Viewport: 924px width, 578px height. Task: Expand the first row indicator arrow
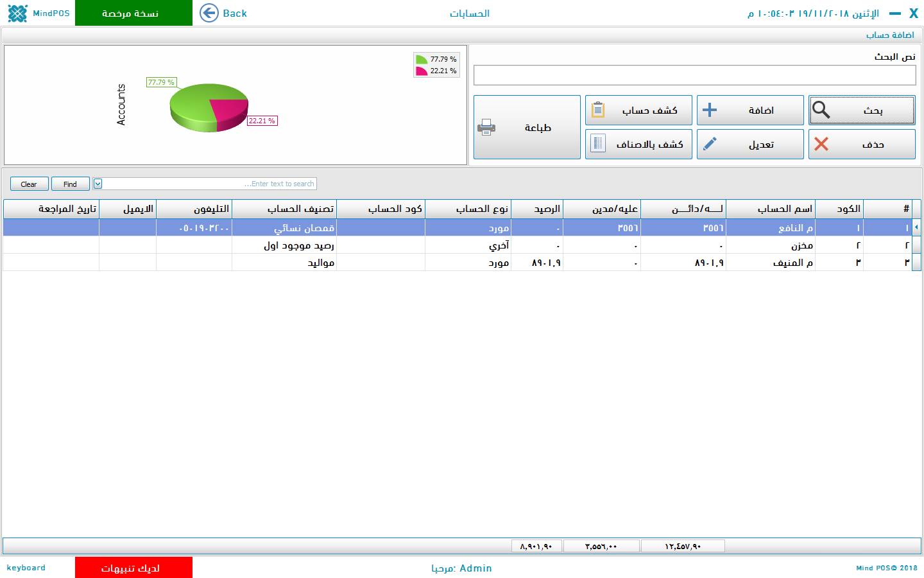coord(916,227)
